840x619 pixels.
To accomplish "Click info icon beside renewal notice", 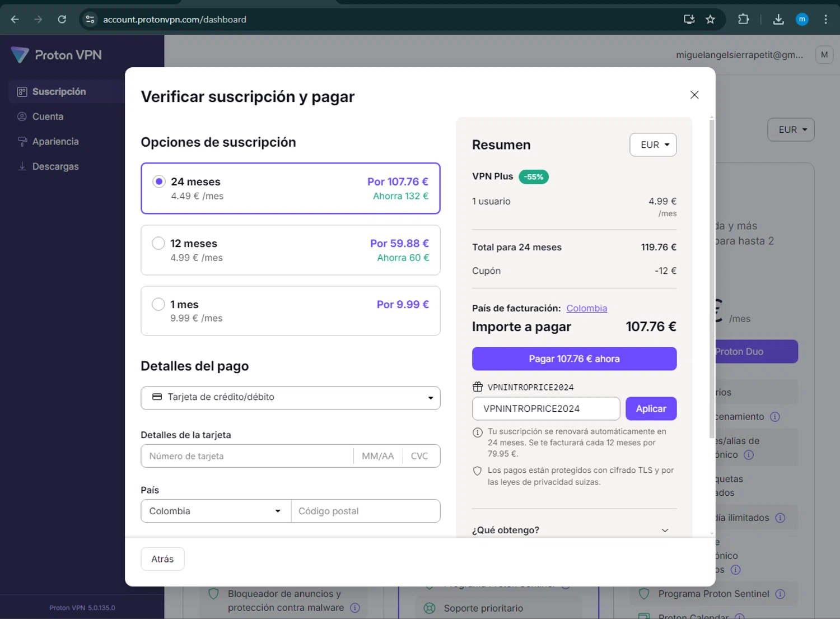I will [x=478, y=432].
